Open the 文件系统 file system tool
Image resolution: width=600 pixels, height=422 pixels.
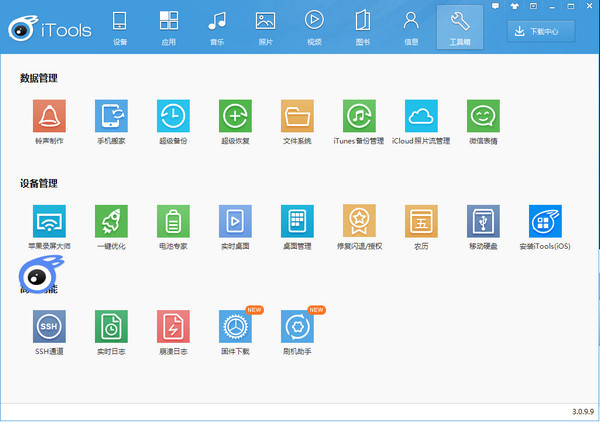(x=297, y=116)
